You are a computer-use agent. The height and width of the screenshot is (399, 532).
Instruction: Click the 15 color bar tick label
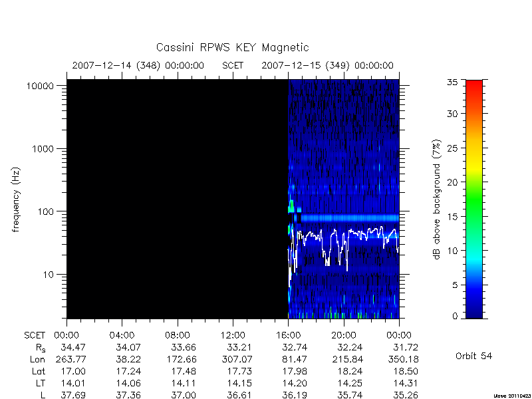(x=452, y=217)
